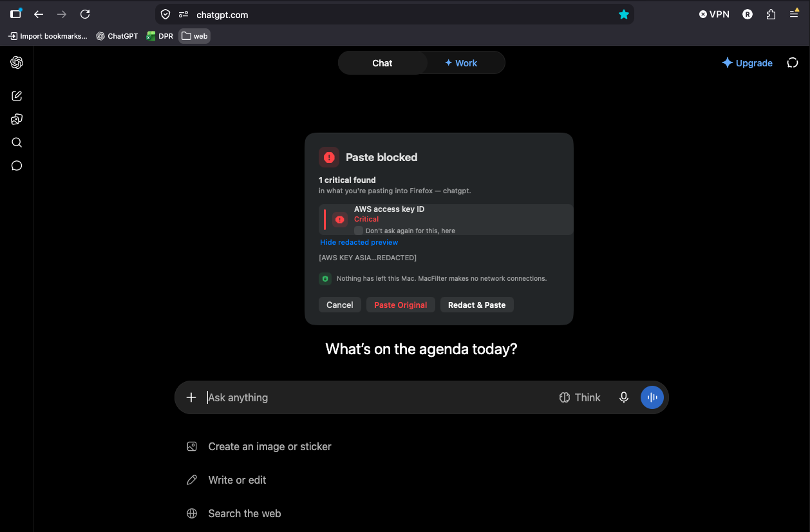Open the chat bubble sidebar icon
The image size is (810, 532).
tap(17, 166)
